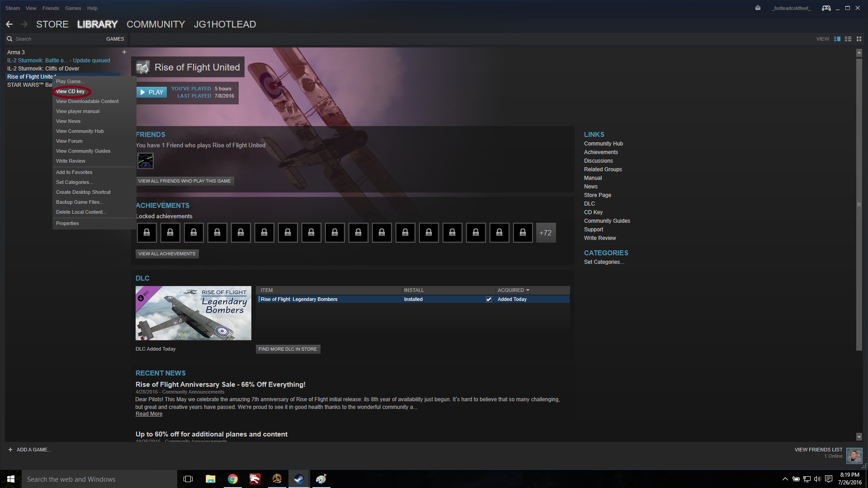Click the friend's avatar thumbnail in Friends section
The width and height of the screenshot is (868, 488).
tap(146, 160)
